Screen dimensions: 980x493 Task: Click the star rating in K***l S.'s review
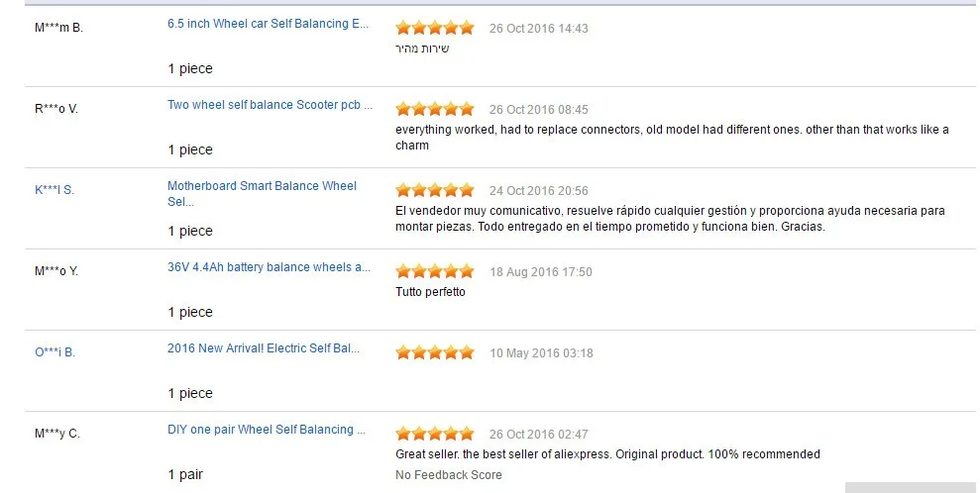435,190
